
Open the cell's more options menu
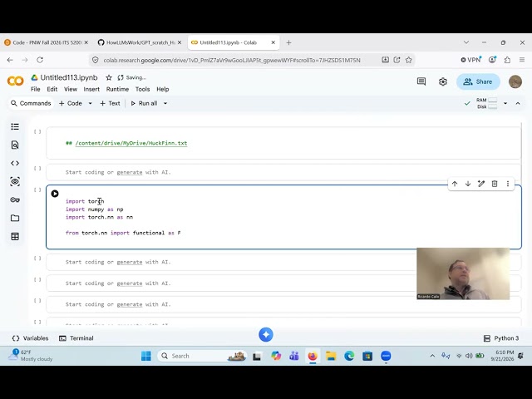pos(508,184)
